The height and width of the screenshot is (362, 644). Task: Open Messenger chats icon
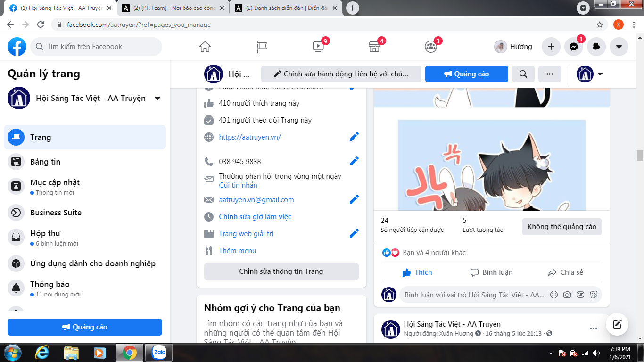tap(574, 47)
